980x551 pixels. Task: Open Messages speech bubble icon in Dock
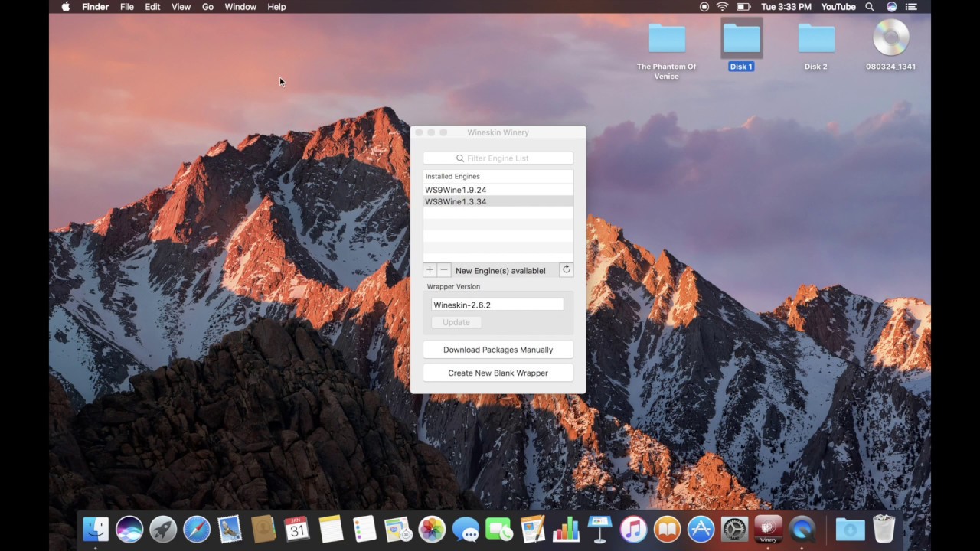click(x=465, y=529)
